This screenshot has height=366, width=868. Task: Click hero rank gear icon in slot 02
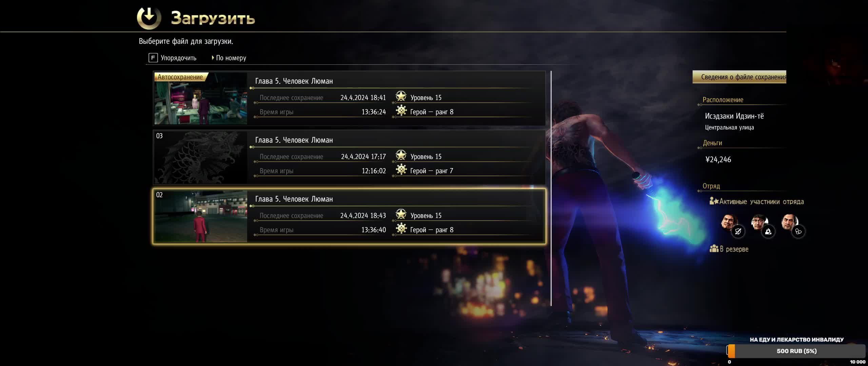pyautogui.click(x=401, y=228)
